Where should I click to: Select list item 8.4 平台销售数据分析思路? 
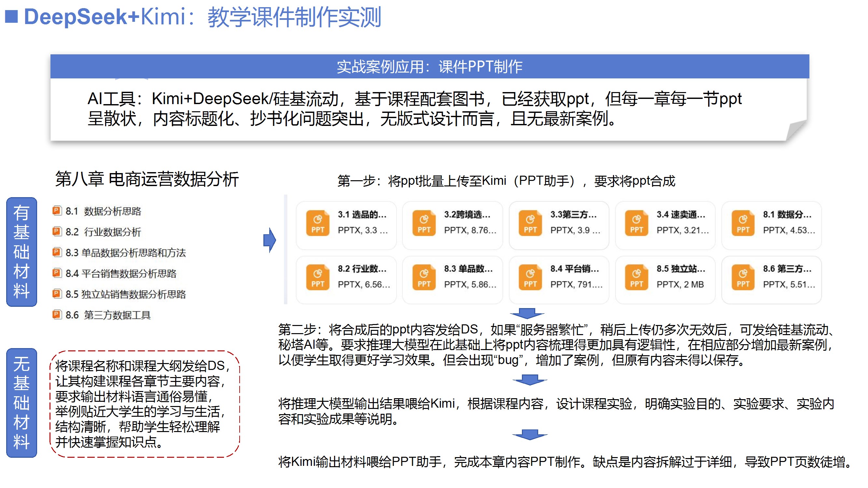(x=121, y=274)
